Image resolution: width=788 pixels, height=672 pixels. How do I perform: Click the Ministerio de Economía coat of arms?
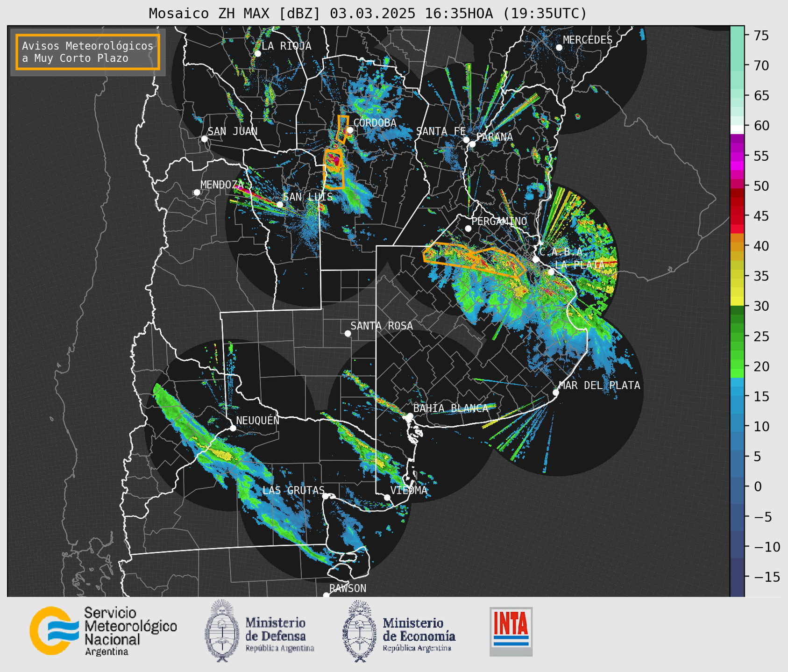click(360, 631)
